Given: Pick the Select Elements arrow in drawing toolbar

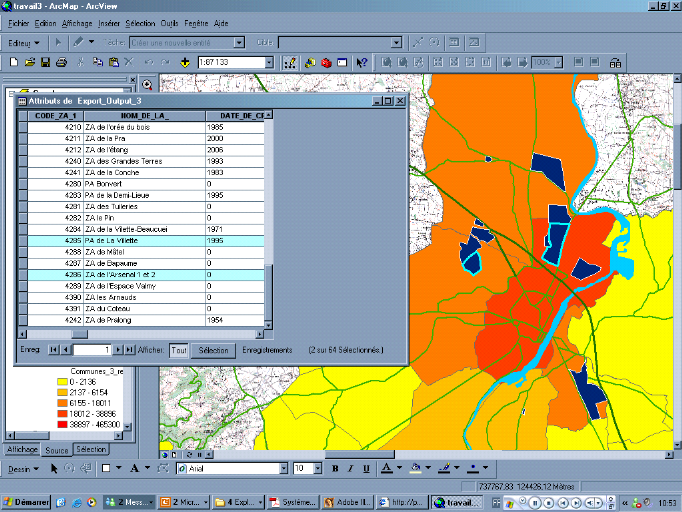Looking at the screenshot, I should click(x=54, y=468).
